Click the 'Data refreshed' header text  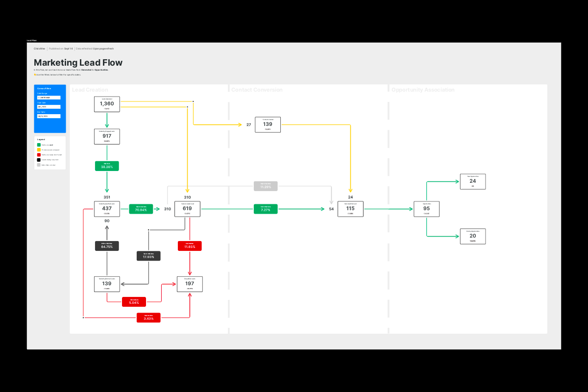[95, 49]
